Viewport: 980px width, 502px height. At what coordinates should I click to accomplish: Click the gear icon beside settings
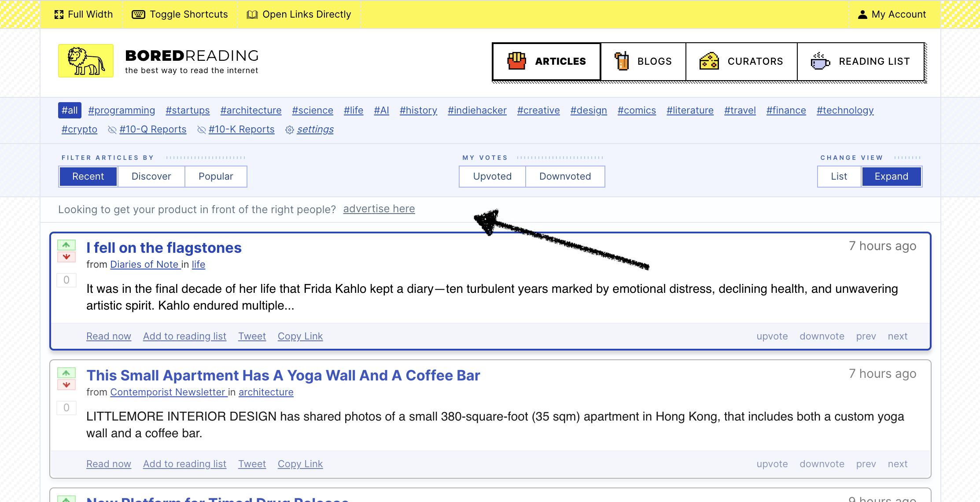coord(290,130)
